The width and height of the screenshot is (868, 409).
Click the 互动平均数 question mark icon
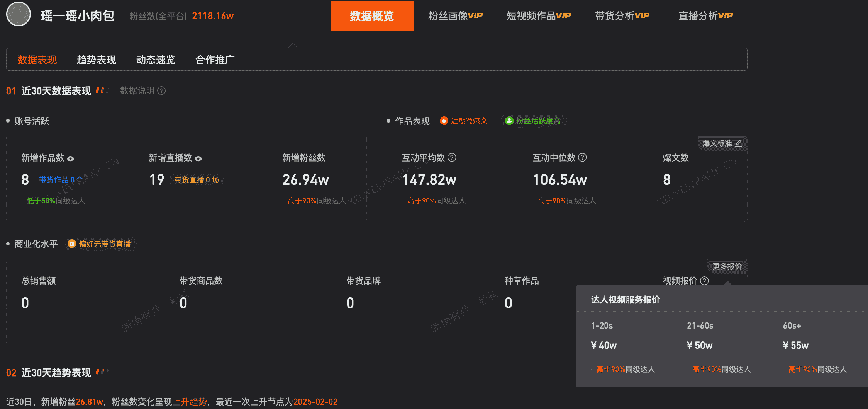[x=452, y=158]
